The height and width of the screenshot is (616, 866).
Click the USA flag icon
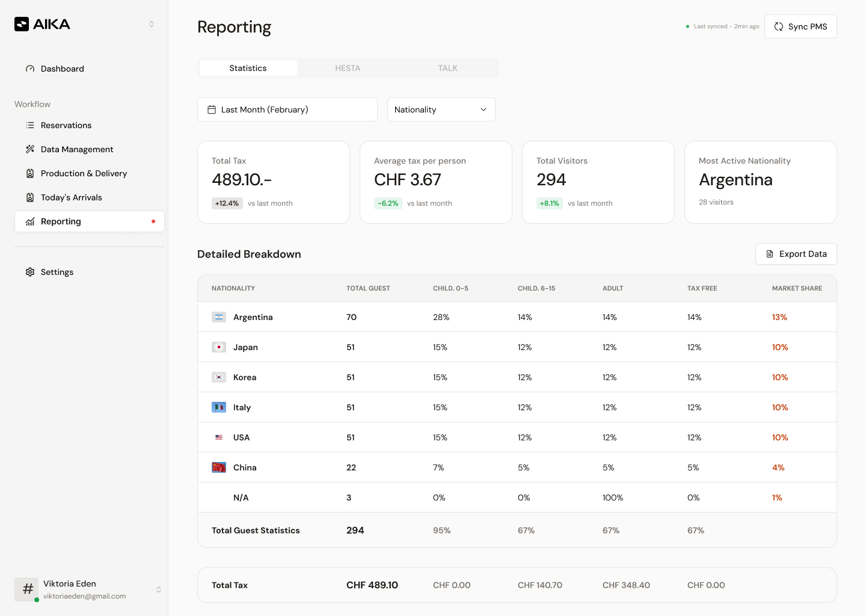coord(219,437)
